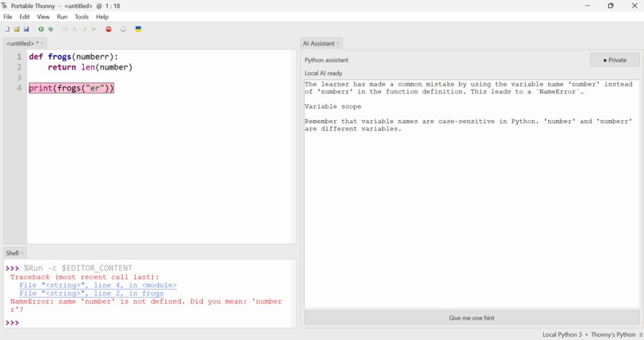This screenshot has height=340, width=644.
Task: Click the round clock-like toolbar icon
Action: [123, 29]
